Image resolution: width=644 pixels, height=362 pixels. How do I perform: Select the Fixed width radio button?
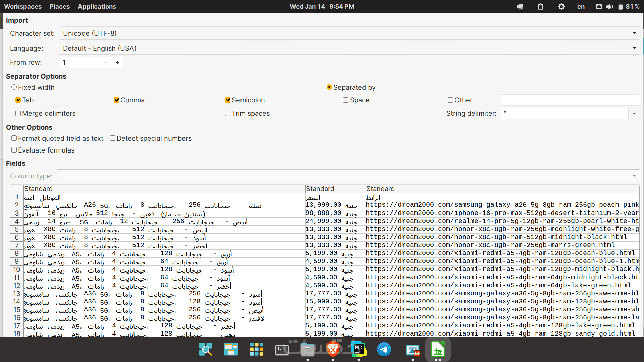(x=14, y=87)
